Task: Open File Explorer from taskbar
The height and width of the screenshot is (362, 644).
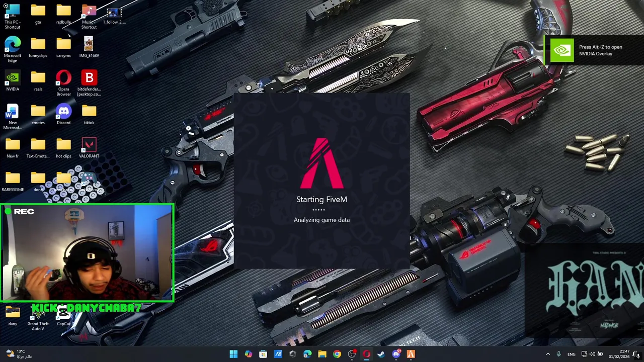Action: coord(322,354)
